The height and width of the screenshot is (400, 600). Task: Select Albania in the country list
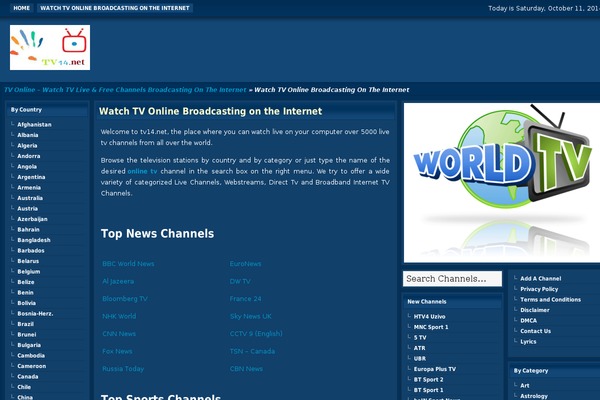(x=28, y=135)
